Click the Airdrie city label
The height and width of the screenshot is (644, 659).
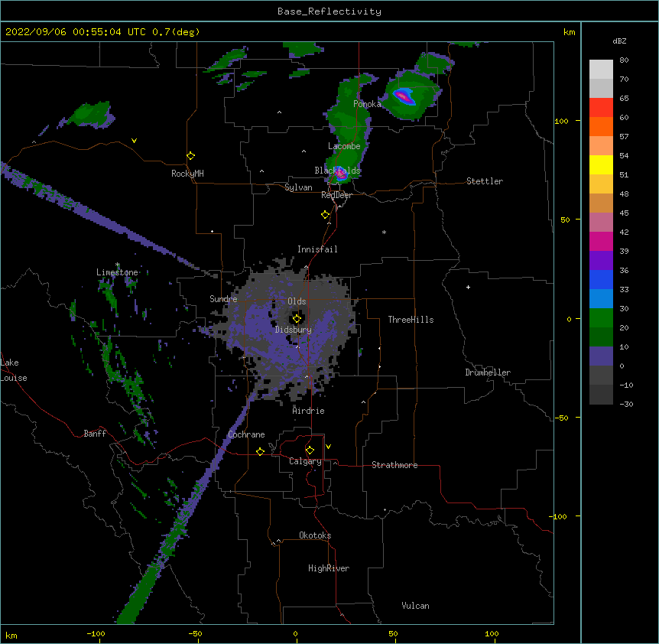[x=309, y=411]
